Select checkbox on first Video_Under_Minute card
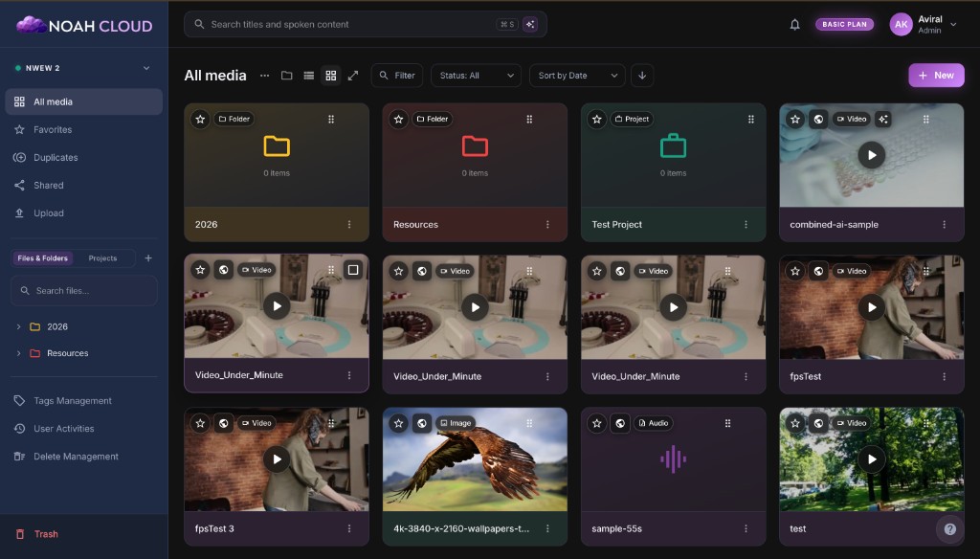This screenshot has height=559, width=980. tap(353, 270)
